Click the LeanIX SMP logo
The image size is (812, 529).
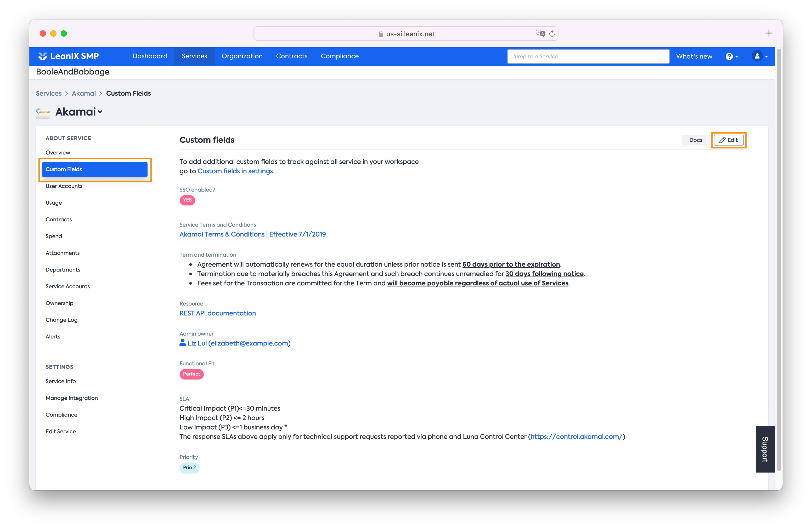68,56
